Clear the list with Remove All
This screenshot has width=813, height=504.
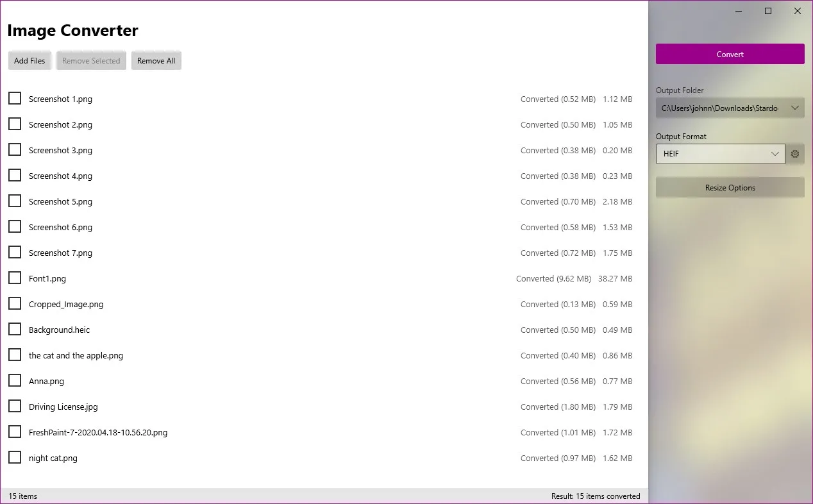tap(156, 60)
